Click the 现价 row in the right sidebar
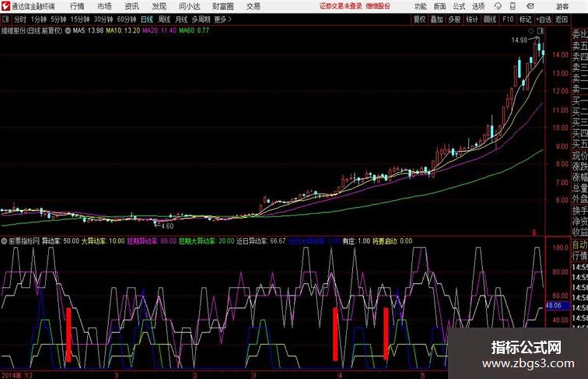The width and height of the screenshot is (588, 379). (580, 156)
